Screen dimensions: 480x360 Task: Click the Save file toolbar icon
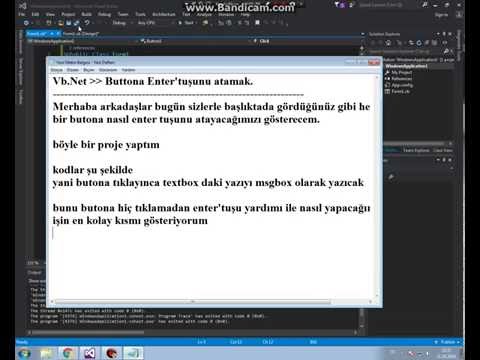point(68,23)
